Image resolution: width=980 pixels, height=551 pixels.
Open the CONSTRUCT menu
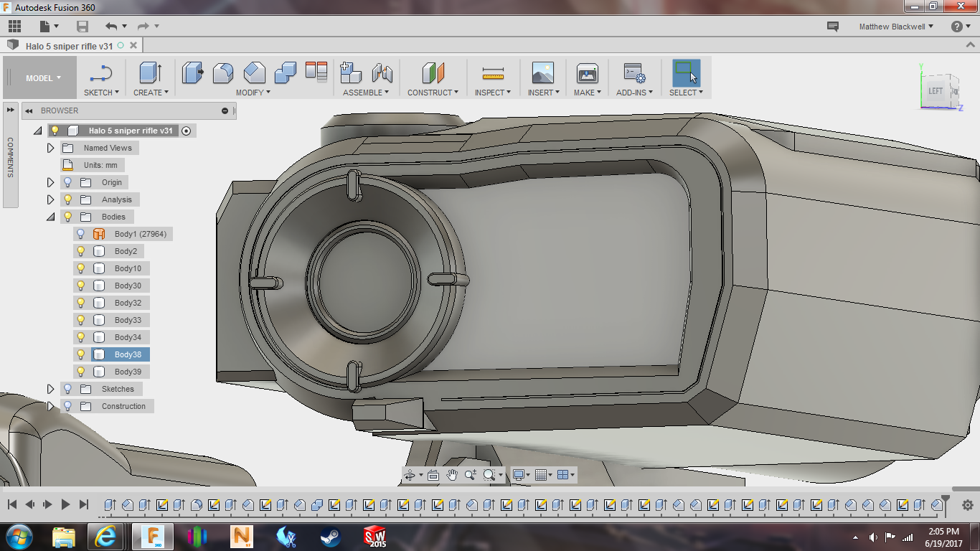pyautogui.click(x=433, y=93)
